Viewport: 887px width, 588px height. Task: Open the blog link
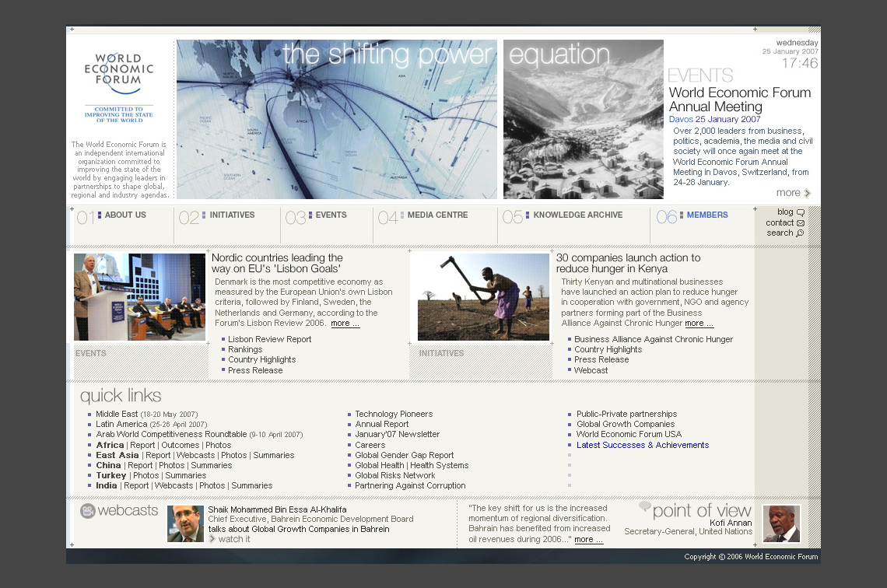(x=785, y=212)
